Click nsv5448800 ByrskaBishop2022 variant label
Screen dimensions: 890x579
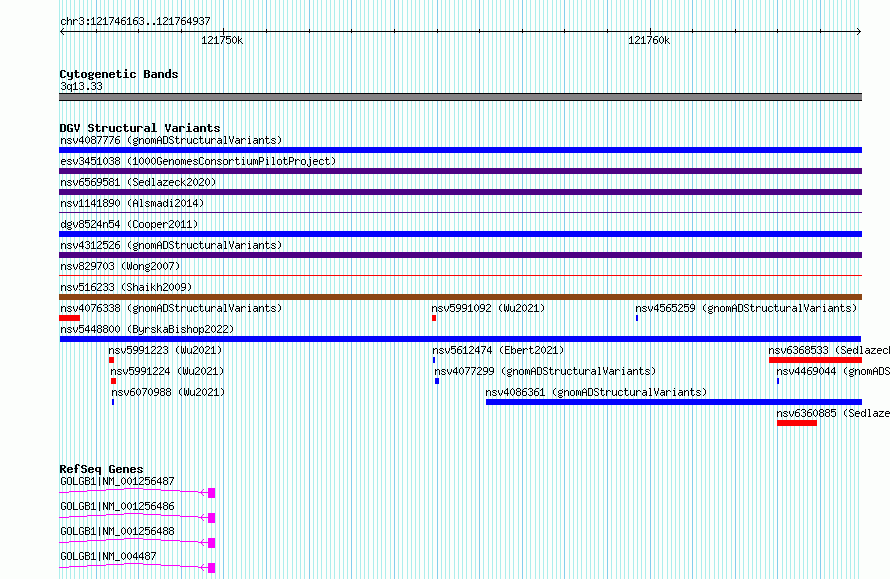tap(147, 329)
